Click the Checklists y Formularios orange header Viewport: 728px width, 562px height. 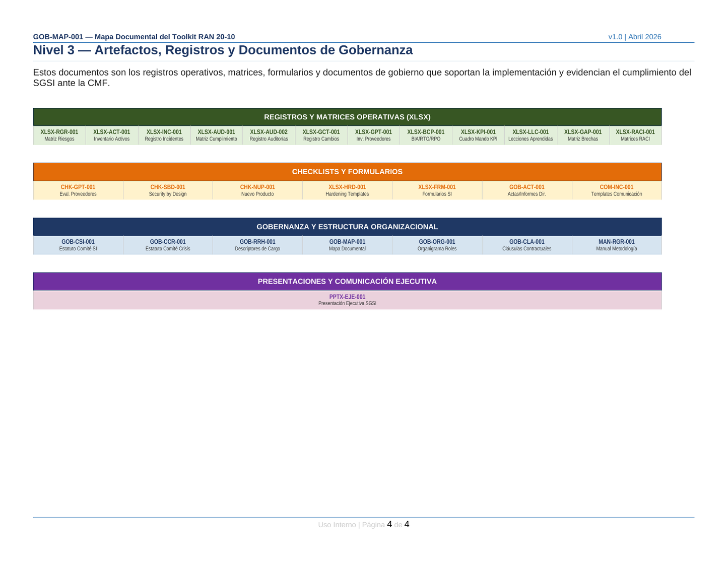pyautogui.click(x=347, y=172)
